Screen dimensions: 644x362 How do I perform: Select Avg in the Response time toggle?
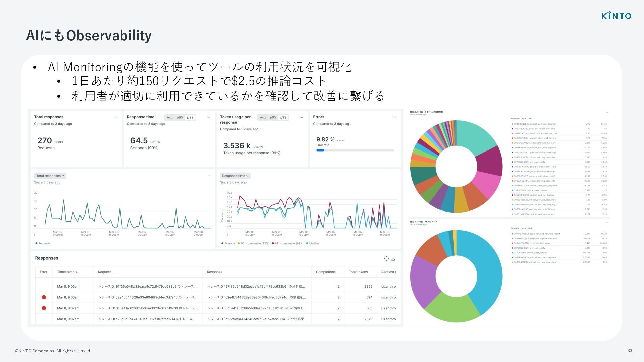click(x=170, y=117)
